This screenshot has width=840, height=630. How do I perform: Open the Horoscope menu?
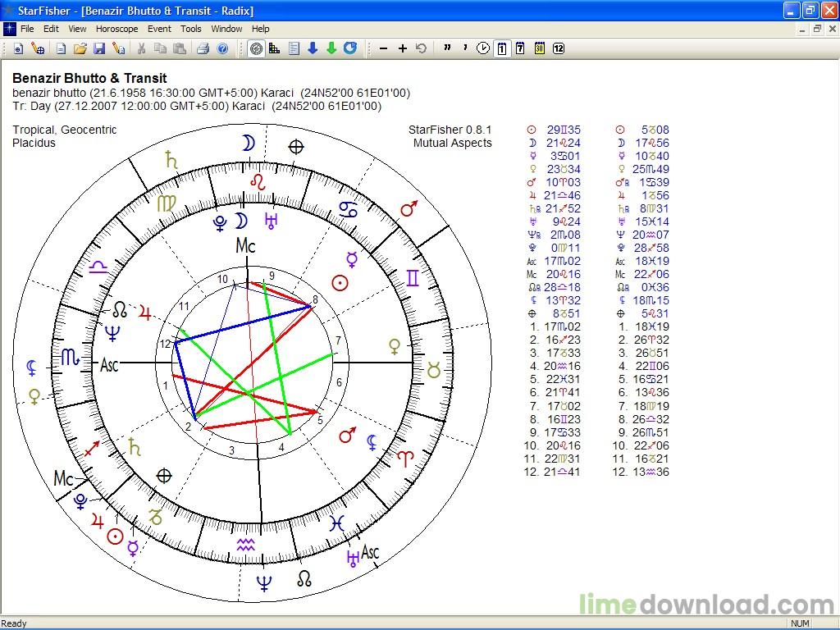pos(116,29)
